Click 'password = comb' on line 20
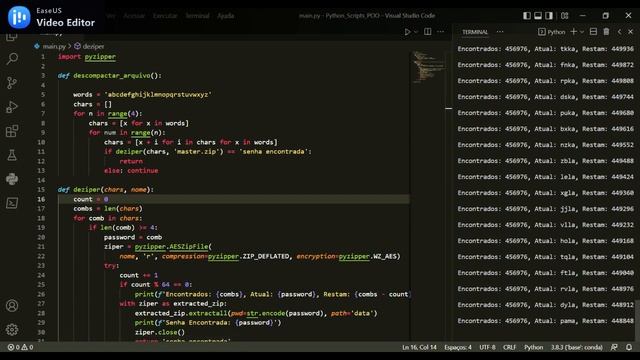Viewport: 640px width, 360px height. (x=133, y=237)
